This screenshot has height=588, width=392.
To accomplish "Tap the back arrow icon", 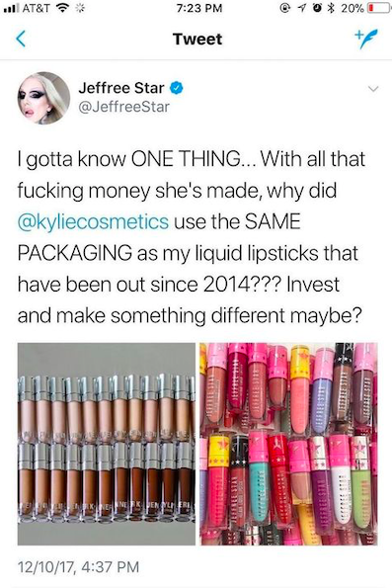I will click(x=21, y=39).
